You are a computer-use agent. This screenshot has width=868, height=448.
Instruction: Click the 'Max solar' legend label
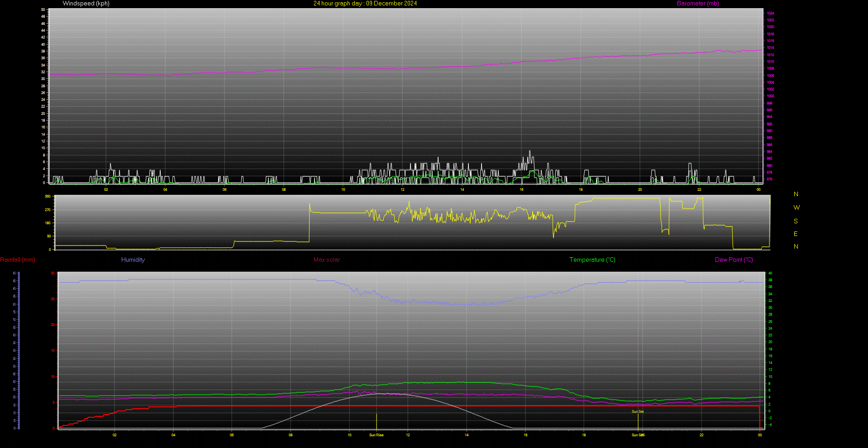[327, 260]
